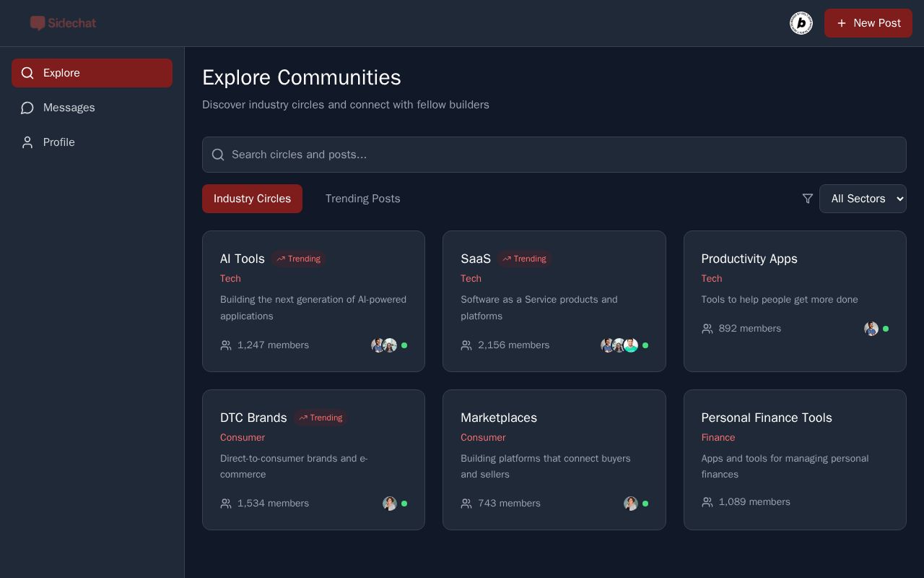Click the "1,247 members" count text
Viewport: 924px width, 578px height.
[x=273, y=345]
